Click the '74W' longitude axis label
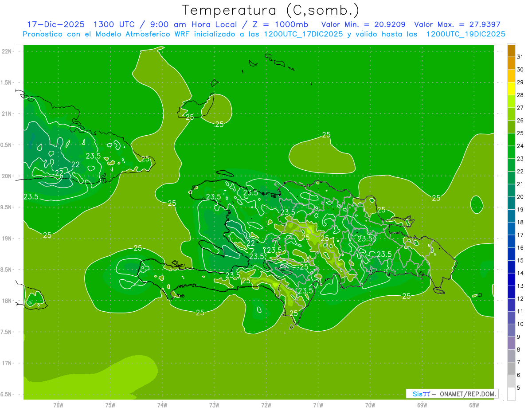Screen dimensions: 532x411 [x=162, y=405]
